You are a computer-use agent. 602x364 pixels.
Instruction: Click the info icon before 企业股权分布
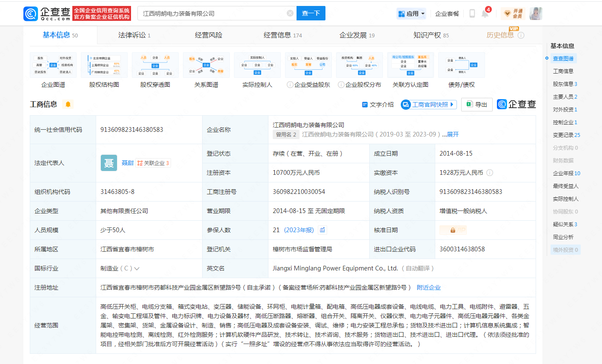point(341,85)
